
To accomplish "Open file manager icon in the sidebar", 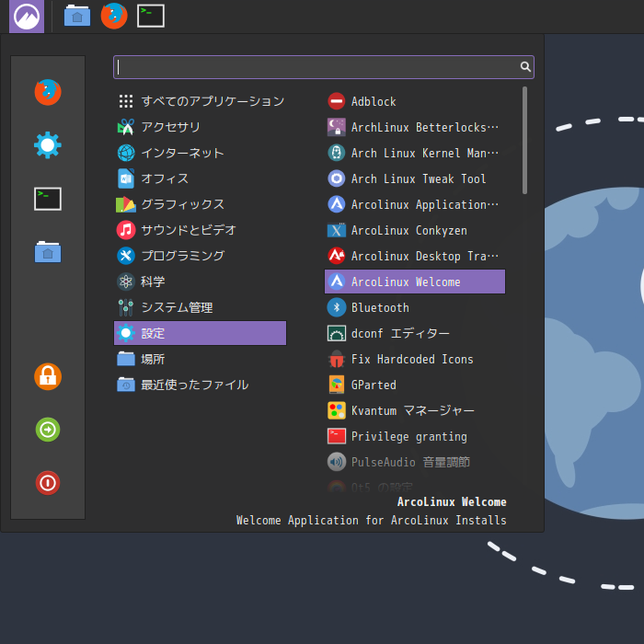I will click(x=48, y=252).
